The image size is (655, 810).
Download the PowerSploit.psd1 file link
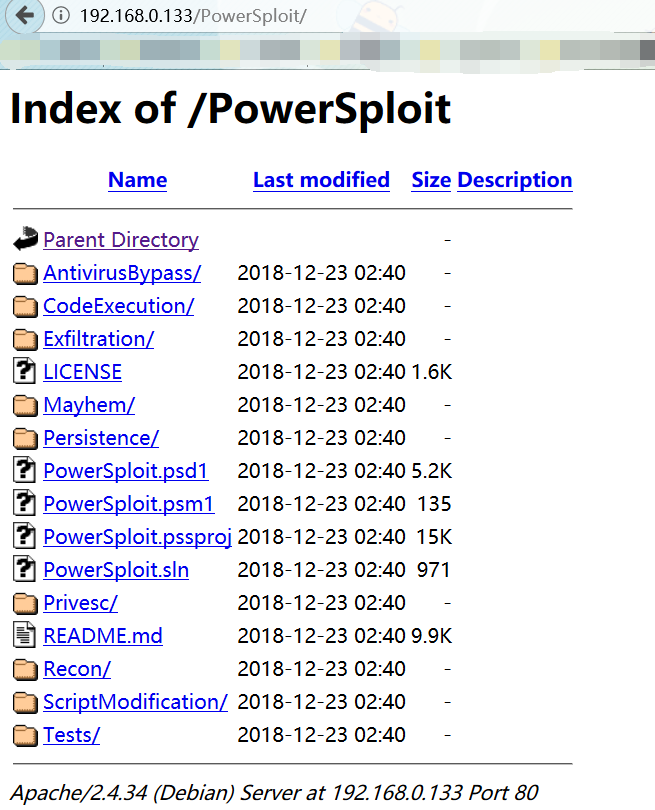pos(126,471)
